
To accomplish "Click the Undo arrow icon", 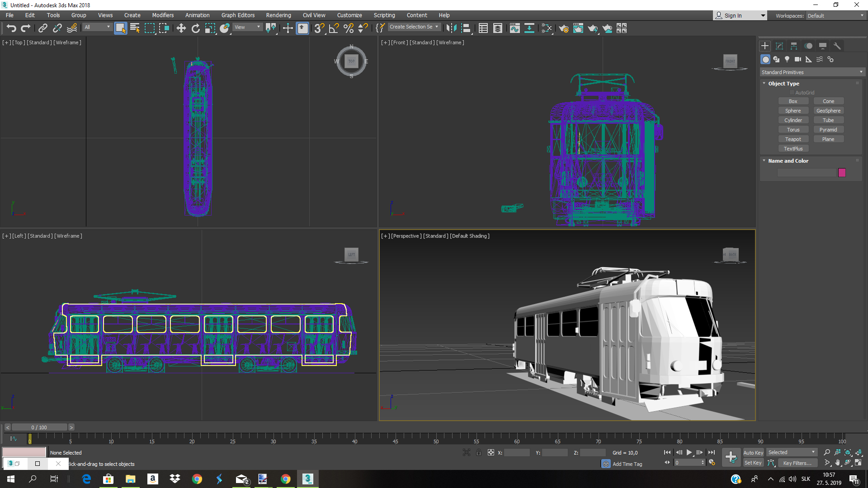I will click(11, 28).
